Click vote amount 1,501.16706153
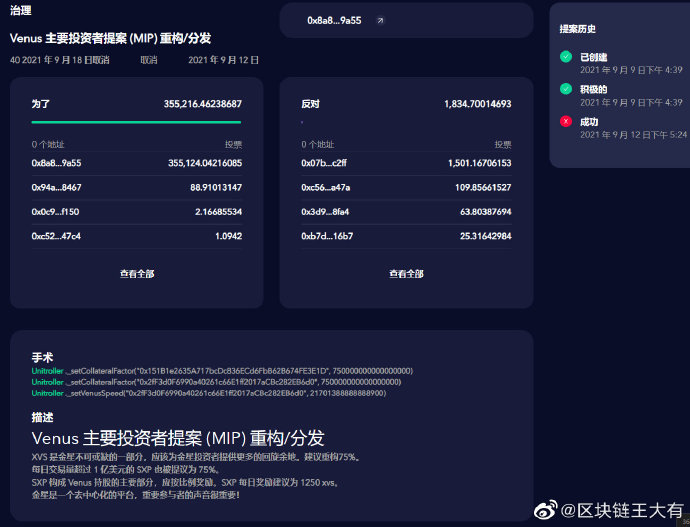Image resolution: width=690 pixels, height=527 pixels. pyautogui.click(x=480, y=163)
